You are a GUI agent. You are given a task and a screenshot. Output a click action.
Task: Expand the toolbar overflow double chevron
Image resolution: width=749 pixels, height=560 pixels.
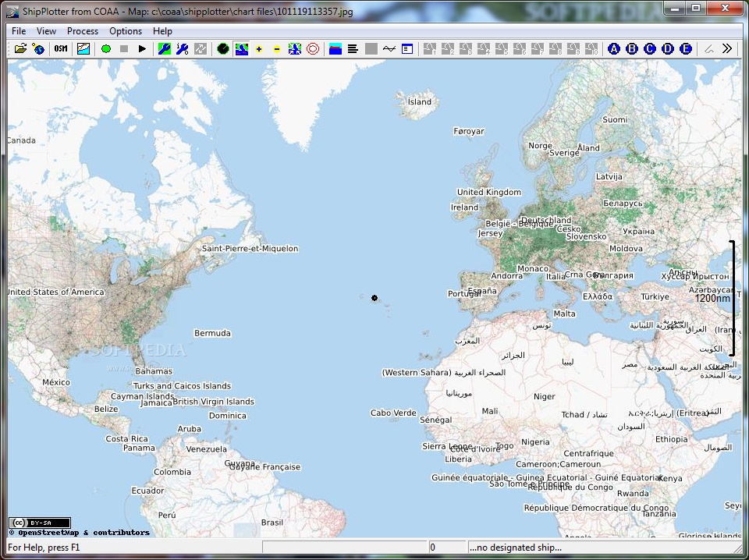pyautogui.click(x=727, y=48)
